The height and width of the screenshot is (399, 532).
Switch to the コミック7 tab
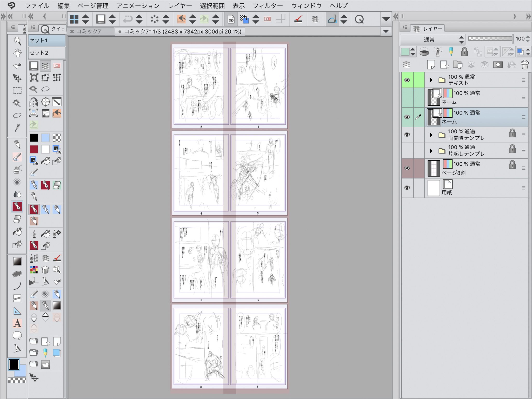(x=89, y=31)
